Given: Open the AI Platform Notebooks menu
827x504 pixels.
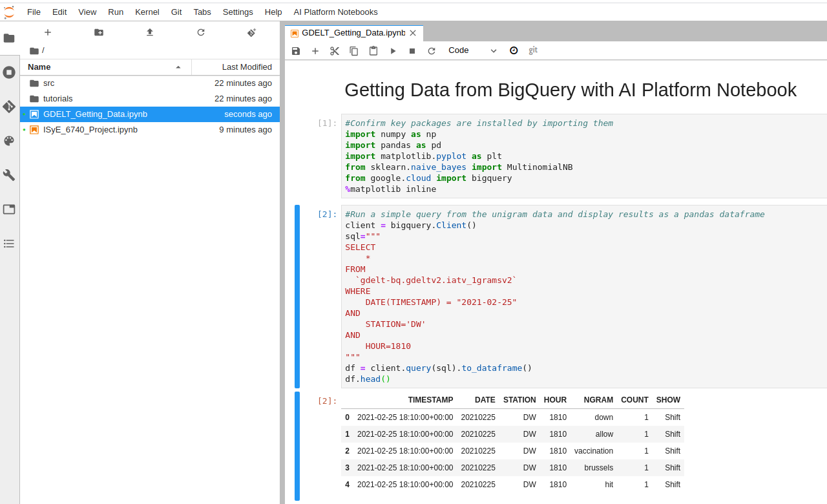Looking at the screenshot, I should (335, 12).
